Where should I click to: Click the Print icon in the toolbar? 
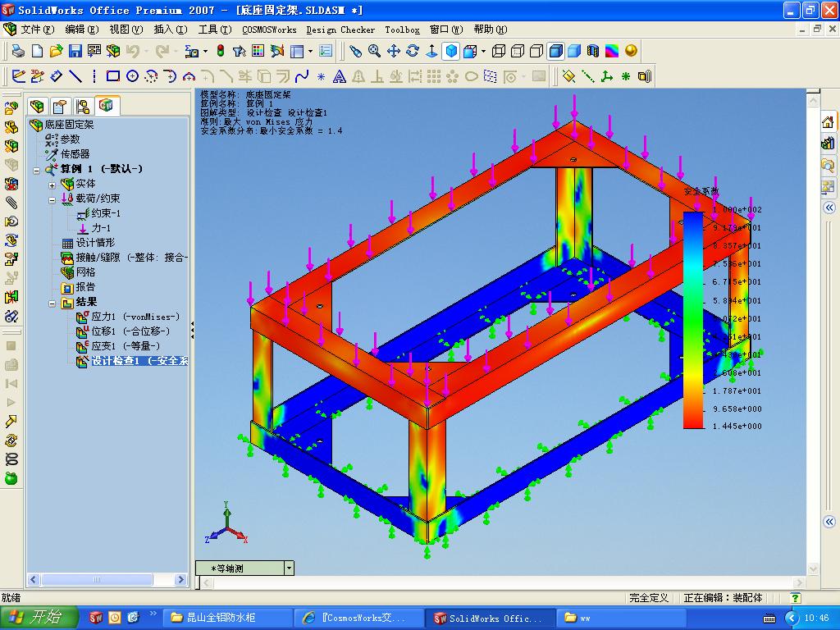18,51
